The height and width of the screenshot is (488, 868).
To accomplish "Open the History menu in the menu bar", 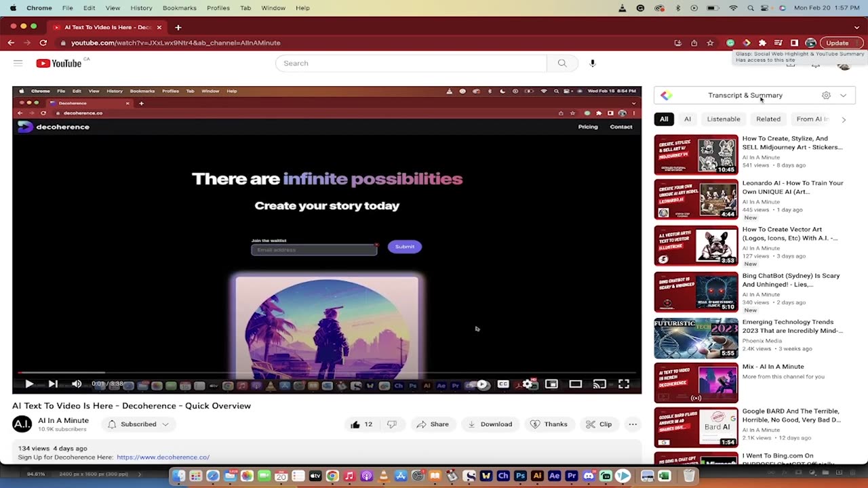I will pos(141,8).
